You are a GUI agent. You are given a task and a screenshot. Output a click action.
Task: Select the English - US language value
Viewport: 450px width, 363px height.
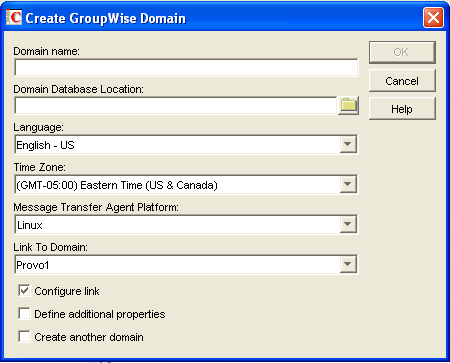click(45, 145)
